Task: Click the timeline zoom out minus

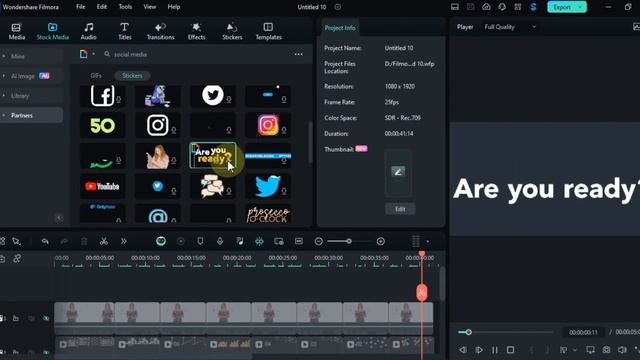Action: pyautogui.click(x=319, y=242)
